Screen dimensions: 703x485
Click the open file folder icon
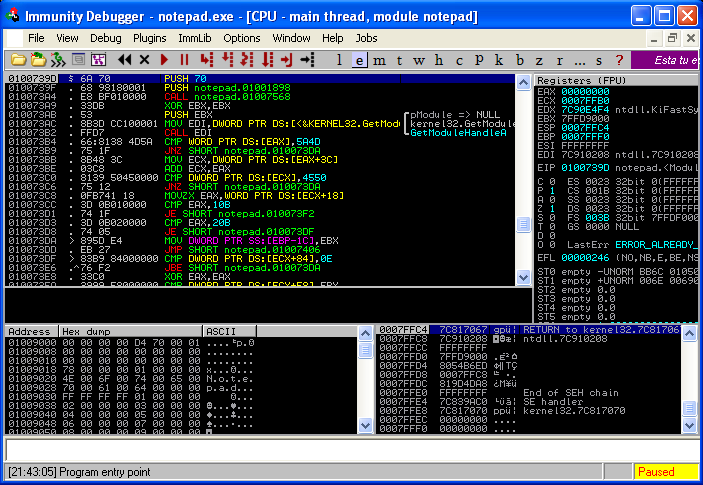[x=16, y=59]
